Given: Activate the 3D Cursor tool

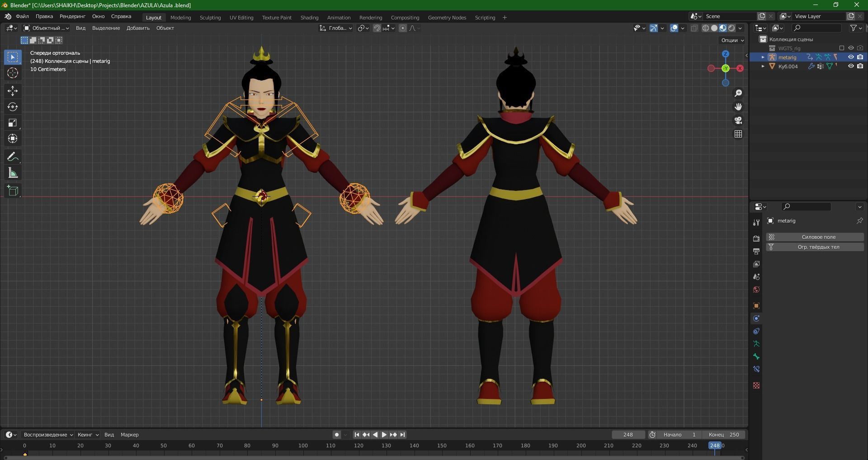Looking at the screenshot, I should point(13,73).
